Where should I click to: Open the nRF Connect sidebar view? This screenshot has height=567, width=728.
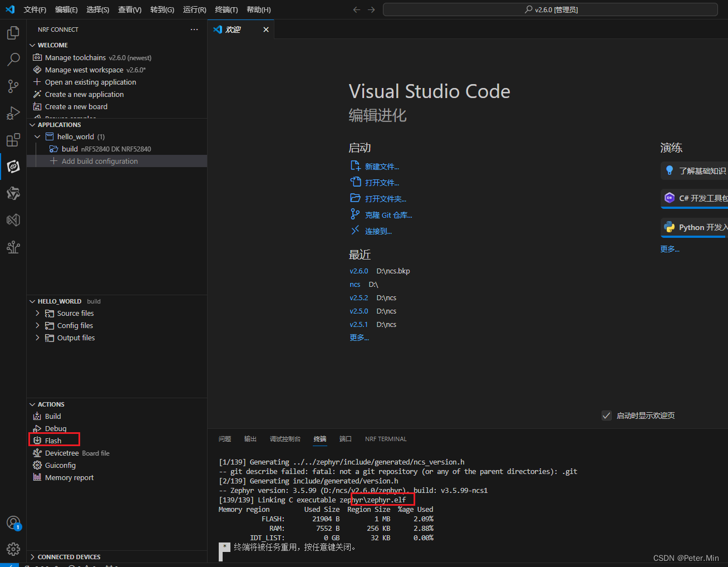13,167
